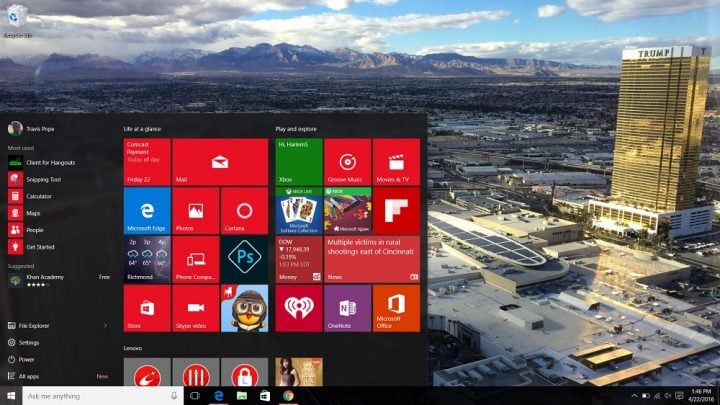Image resolution: width=720 pixels, height=405 pixels.
Task: Click the Life at a glance group header
Action: (x=142, y=129)
